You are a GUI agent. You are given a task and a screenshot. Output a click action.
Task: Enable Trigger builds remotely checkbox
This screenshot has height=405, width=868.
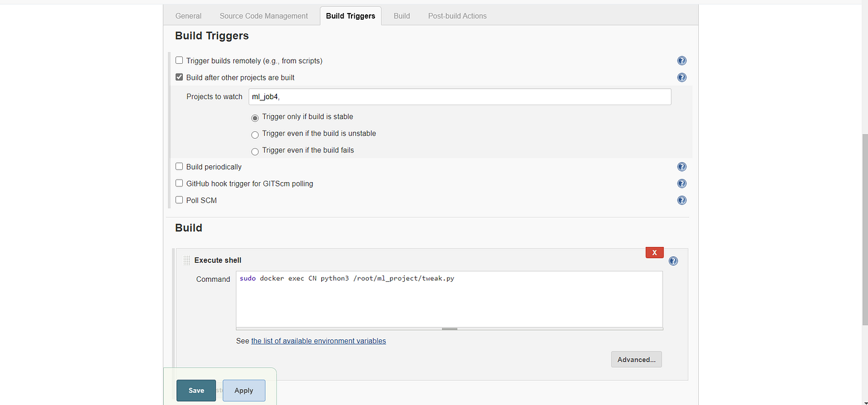point(179,61)
